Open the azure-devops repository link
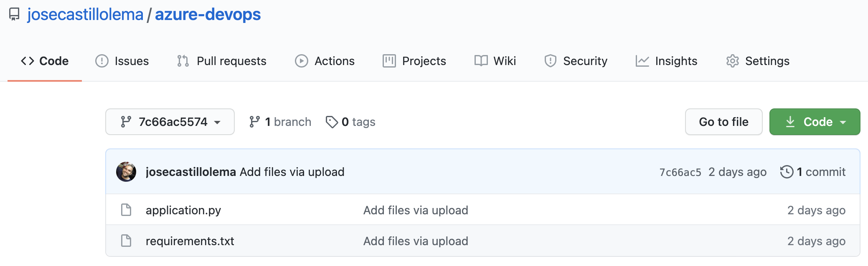This screenshot has width=868, height=266. click(x=208, y=15)
